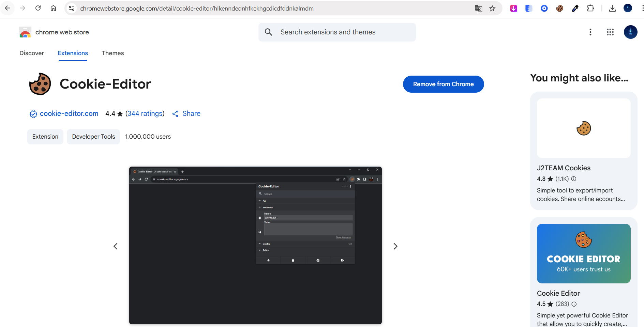
Task: Click info icon next to J2TEAM rating
Action: click(x=574, y=179)
